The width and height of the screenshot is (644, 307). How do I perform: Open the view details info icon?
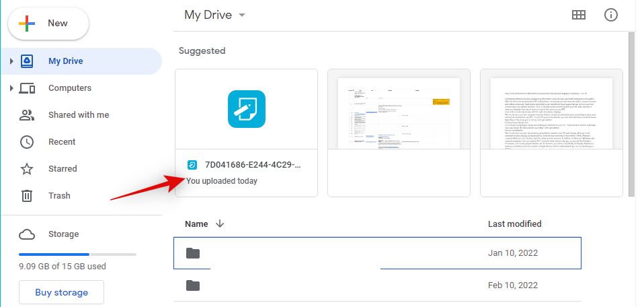611,15
